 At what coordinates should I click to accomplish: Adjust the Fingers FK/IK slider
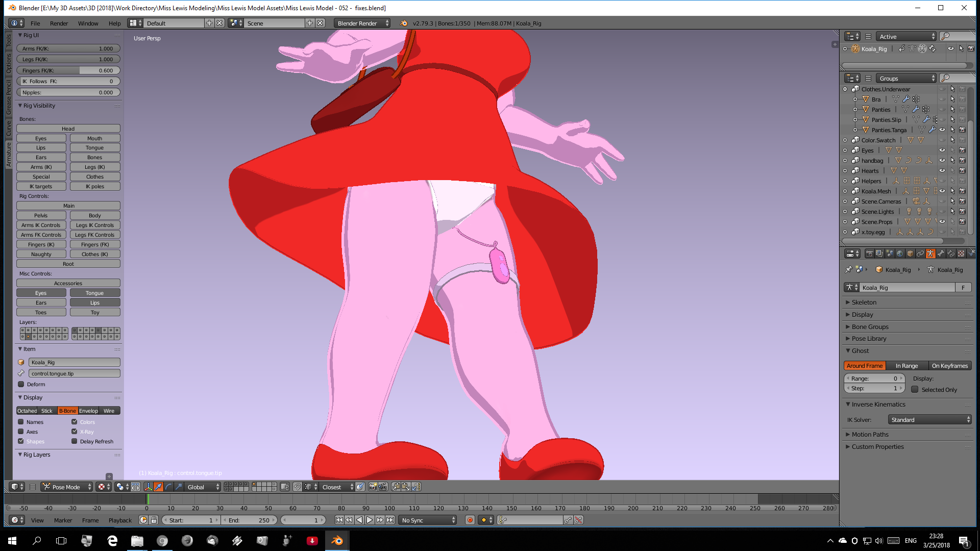(x=68, y=70)
